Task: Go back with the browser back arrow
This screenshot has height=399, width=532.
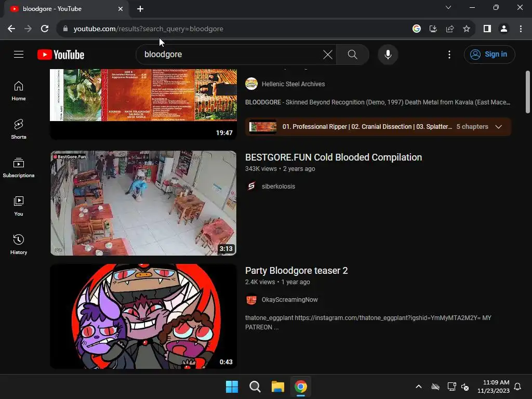Action: pos(11,29)
